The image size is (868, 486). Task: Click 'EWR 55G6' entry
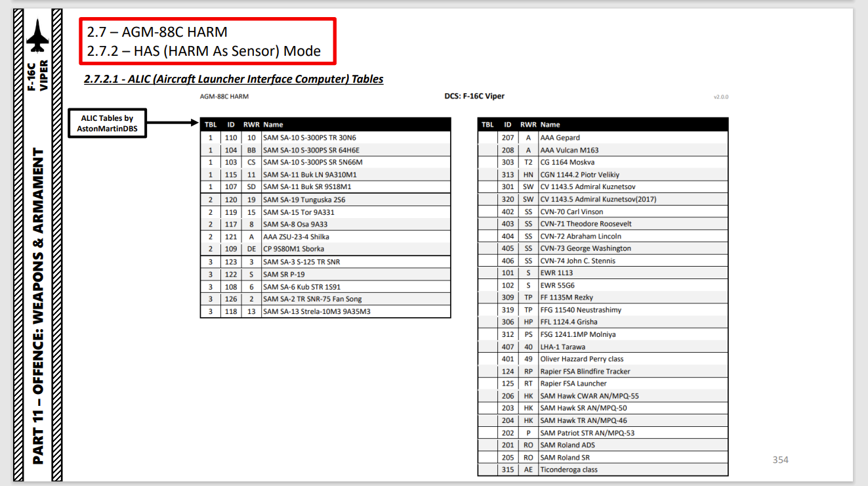[x=603, y=285]
